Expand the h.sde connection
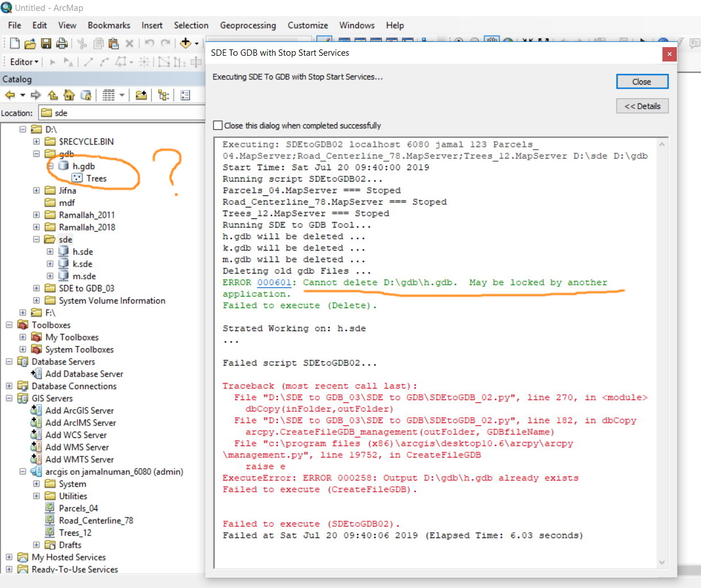The image size is (701, 588). pyautogui.click(x=50, y=251)
